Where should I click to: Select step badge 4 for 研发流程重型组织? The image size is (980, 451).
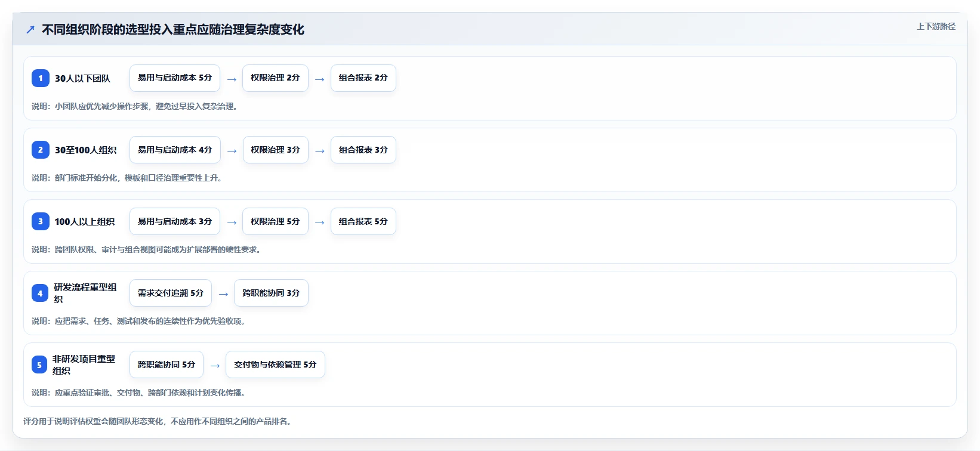pyautogui.click(x=40, y=293)
